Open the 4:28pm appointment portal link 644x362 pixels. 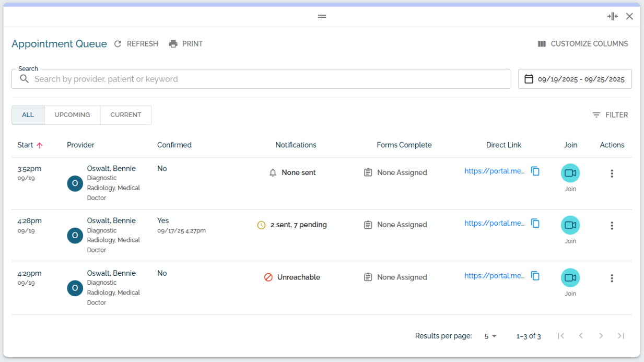click(x=494, y=223)
